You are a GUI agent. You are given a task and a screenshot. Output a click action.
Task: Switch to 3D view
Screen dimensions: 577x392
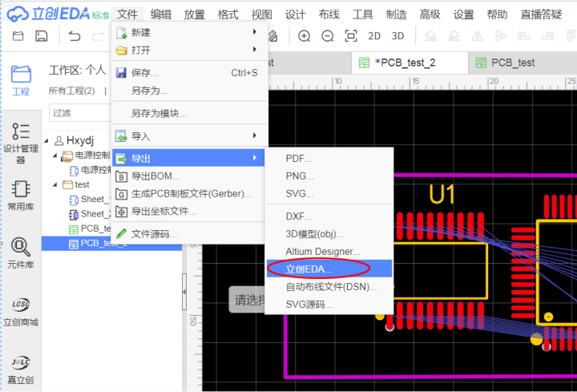click(397, 36)
